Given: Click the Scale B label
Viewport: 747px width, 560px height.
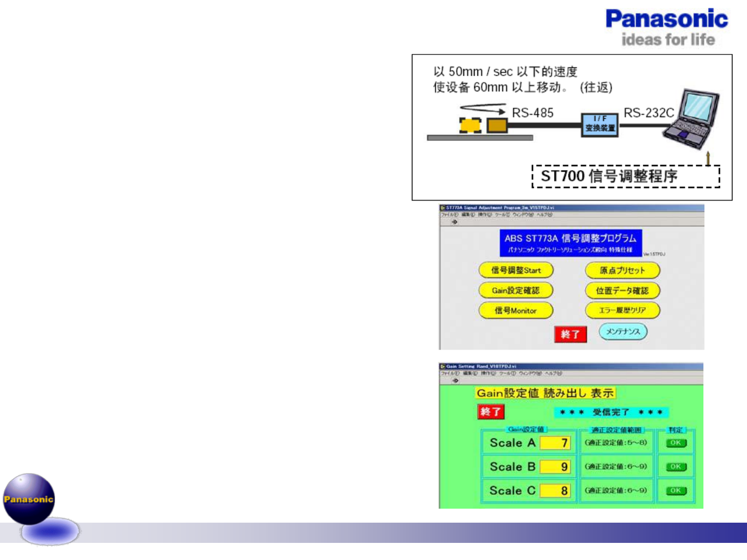Looking at the screenshot, I should [x=513, y=467].
